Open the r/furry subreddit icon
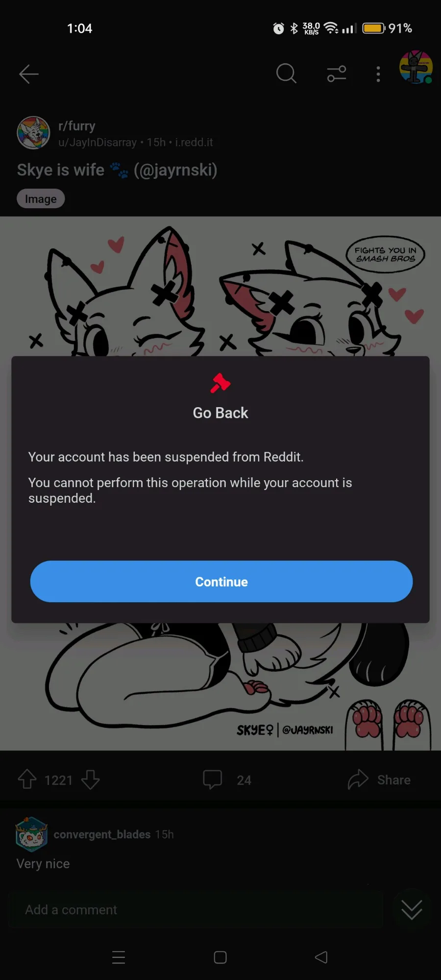The image size is (441, 980). tap(33, 133)
